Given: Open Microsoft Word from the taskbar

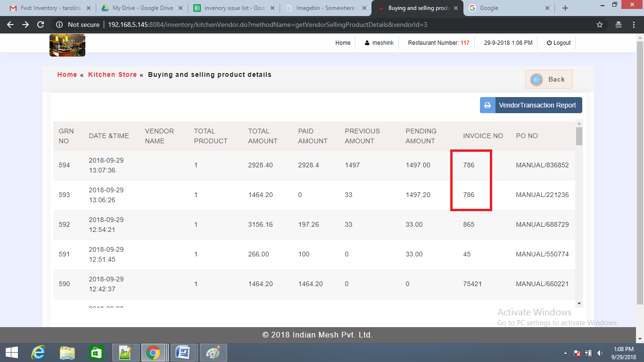Looking at the screenshot, I should tap(182, 353).
